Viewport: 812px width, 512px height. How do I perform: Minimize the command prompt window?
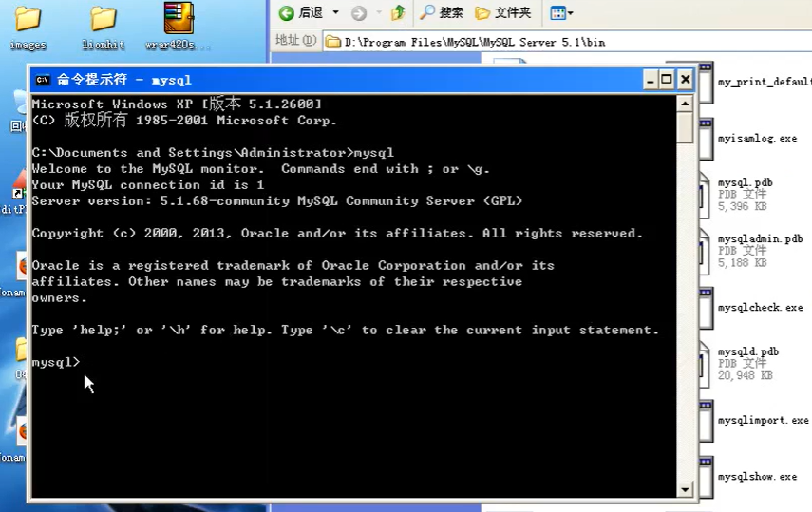650,80
